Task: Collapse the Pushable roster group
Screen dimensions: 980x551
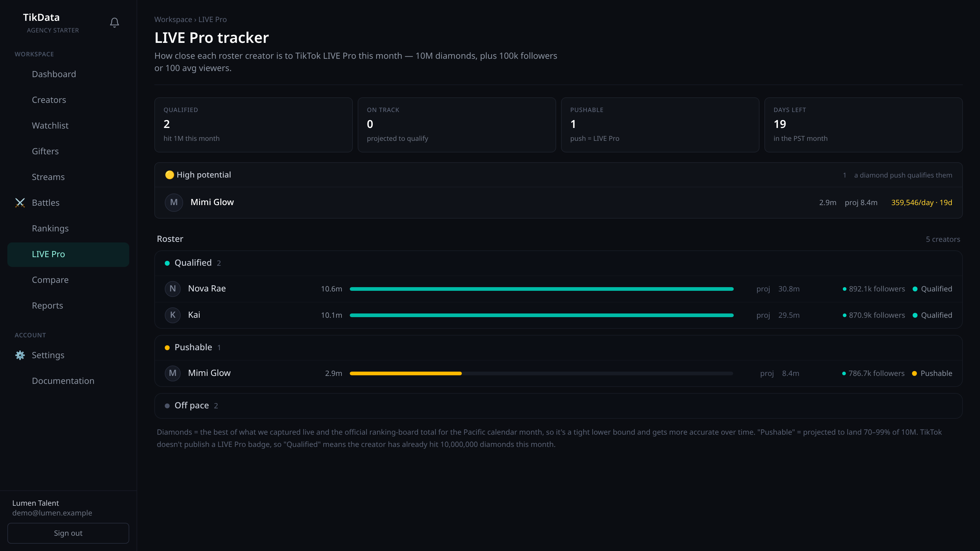Action: [x=558, y=347]
